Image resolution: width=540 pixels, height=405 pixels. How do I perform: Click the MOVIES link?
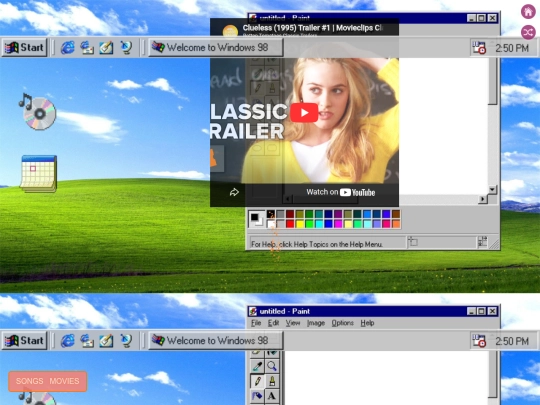pyautogui.click(x=64, y=381)
